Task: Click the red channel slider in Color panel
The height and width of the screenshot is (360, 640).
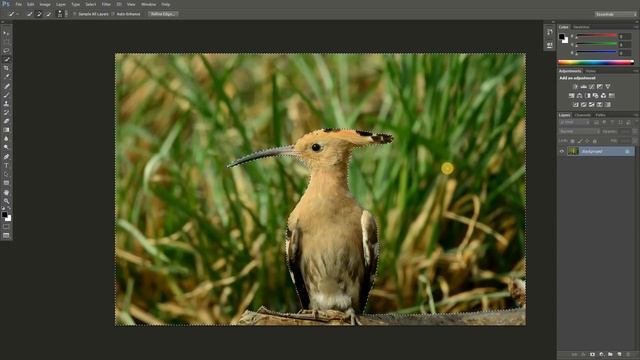Action: (x=596, y=36)
